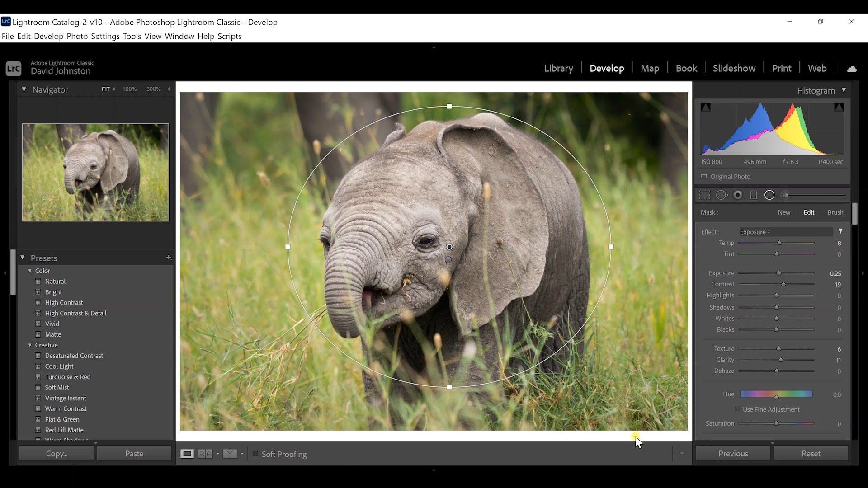Click the Reset button
868x488 pixels.
click(x=811, y=453)
